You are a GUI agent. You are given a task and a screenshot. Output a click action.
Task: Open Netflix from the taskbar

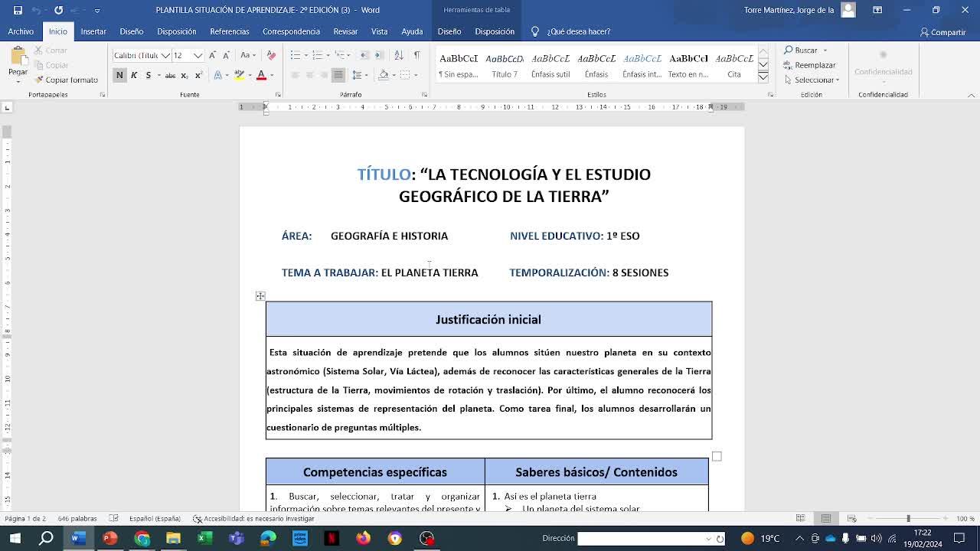point(332,538)
